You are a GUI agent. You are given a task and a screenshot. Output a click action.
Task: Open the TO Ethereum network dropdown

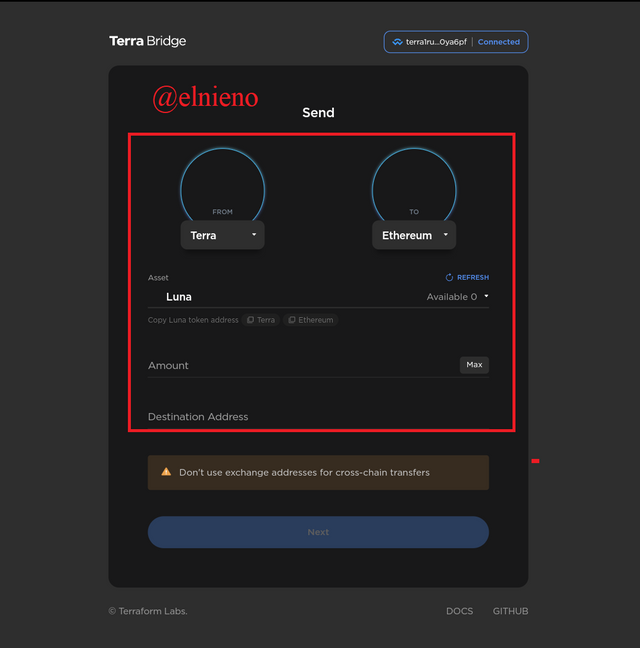point(414,235)
